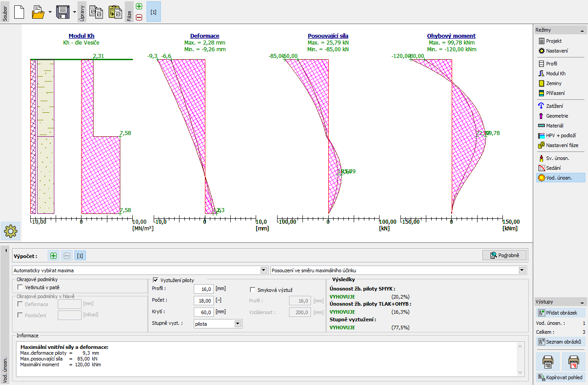The height and width of the screenshot is (385, 588).
Task: Save the file with the floppy disk icon
Action: tap(63, 12)
